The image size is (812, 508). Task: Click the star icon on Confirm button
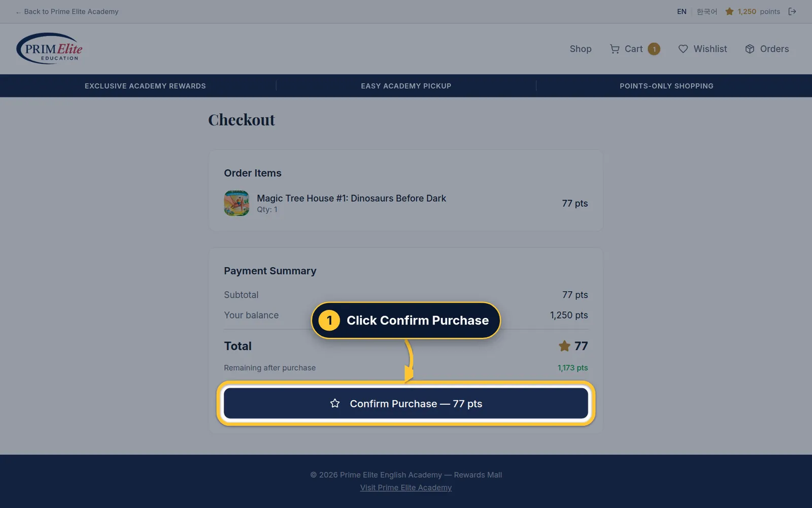point(335,403)
